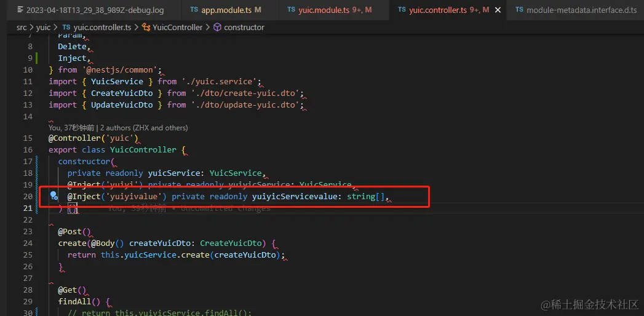The height and width of the screenshot is (316, 644).
Task: Click the constructor keyword on line 17
Action: [82, 161]
